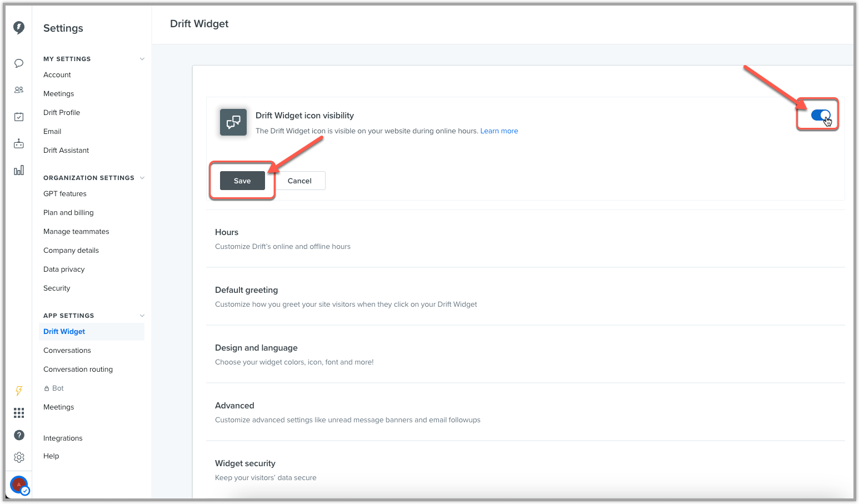
Task: Open Drift Profile settings
Action: (62, 113)
